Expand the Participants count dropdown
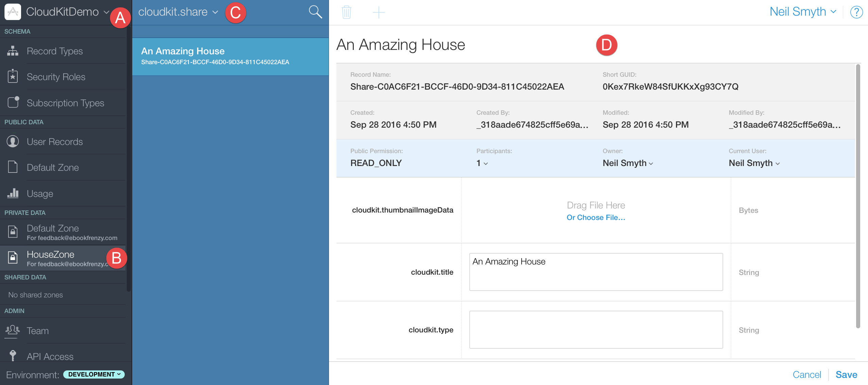 [x=482, y=163]
